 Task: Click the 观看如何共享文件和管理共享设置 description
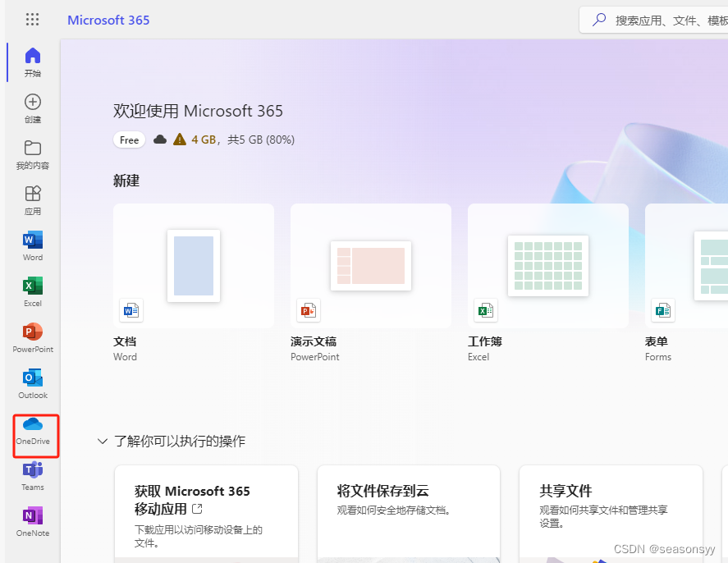click(x=603, y=516)
